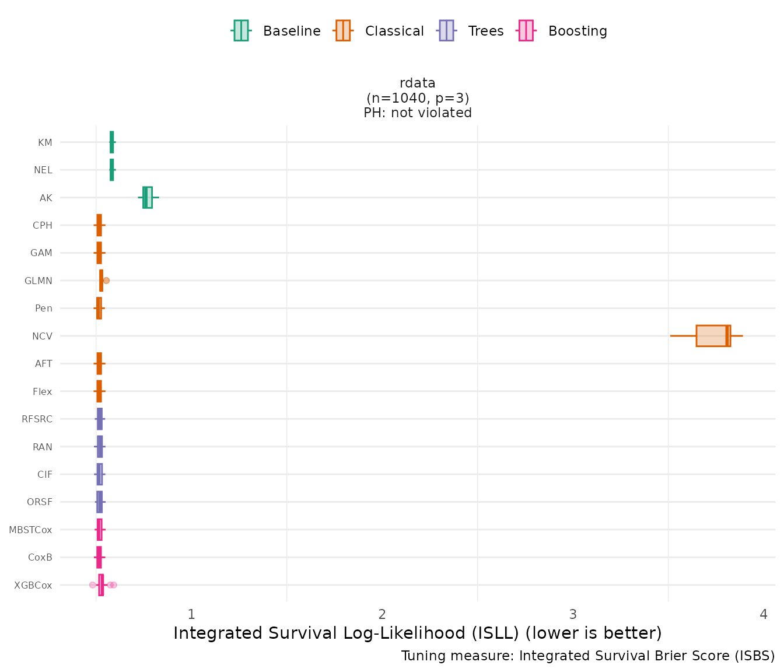Click the pink Boosting legend box icon
The height and width of the screenshot is (672, 784).
pos(526,31)
